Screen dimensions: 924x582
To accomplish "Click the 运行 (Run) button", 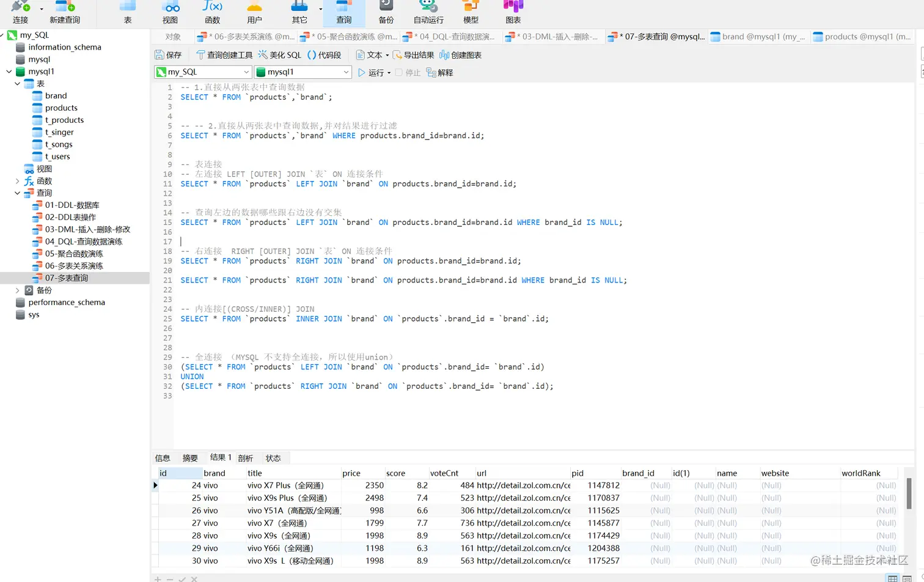I will point(371,73).
